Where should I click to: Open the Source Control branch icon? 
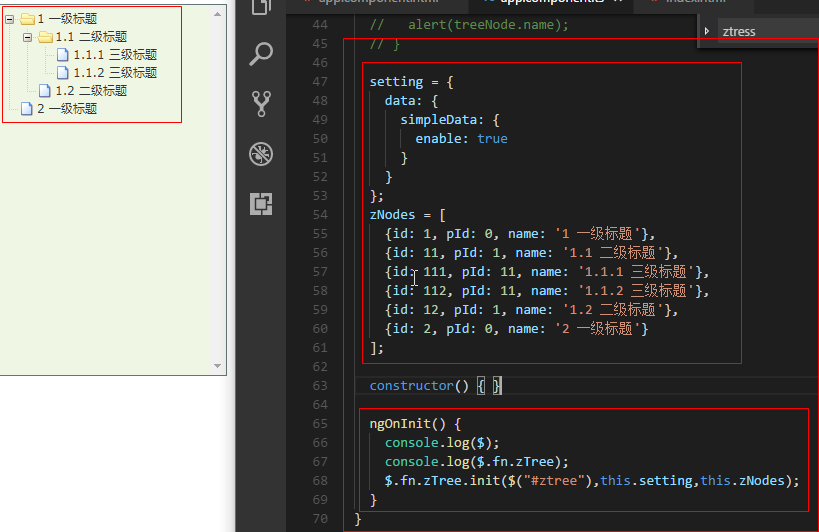pos(261,103)
